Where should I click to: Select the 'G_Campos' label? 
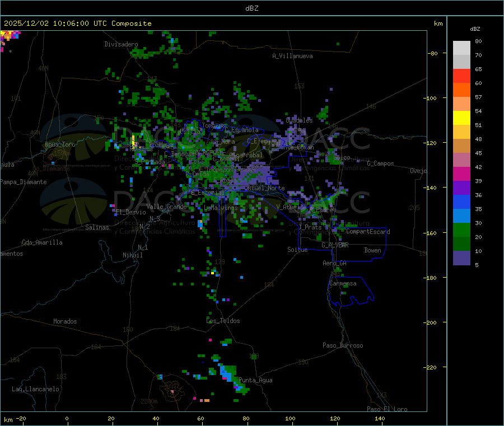(381, 163)
